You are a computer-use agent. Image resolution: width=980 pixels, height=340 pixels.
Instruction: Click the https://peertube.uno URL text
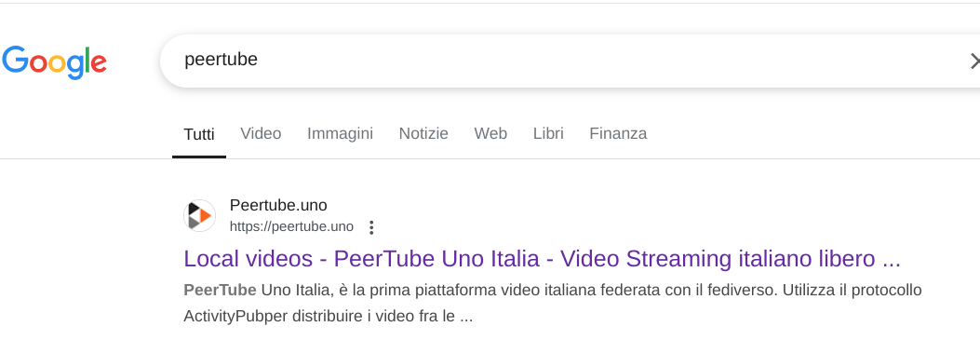coord(291,227)
